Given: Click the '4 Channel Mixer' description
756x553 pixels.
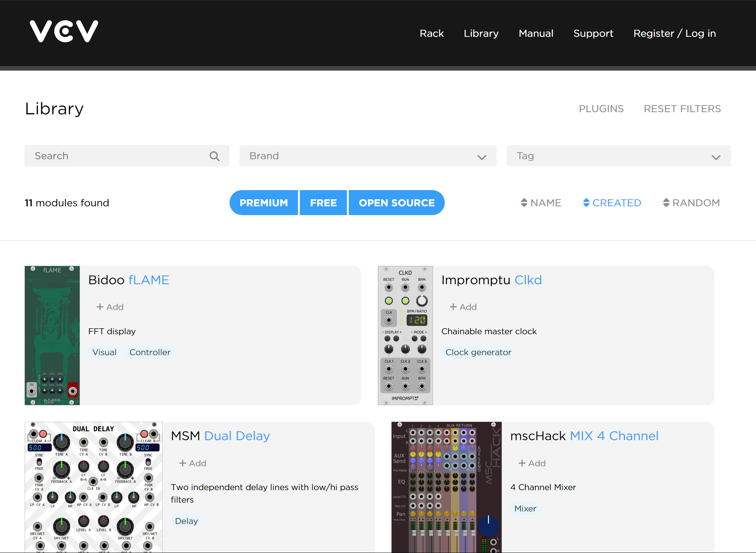Looking at the screenshot, I should pyautogui.click(x=543, y=488).
